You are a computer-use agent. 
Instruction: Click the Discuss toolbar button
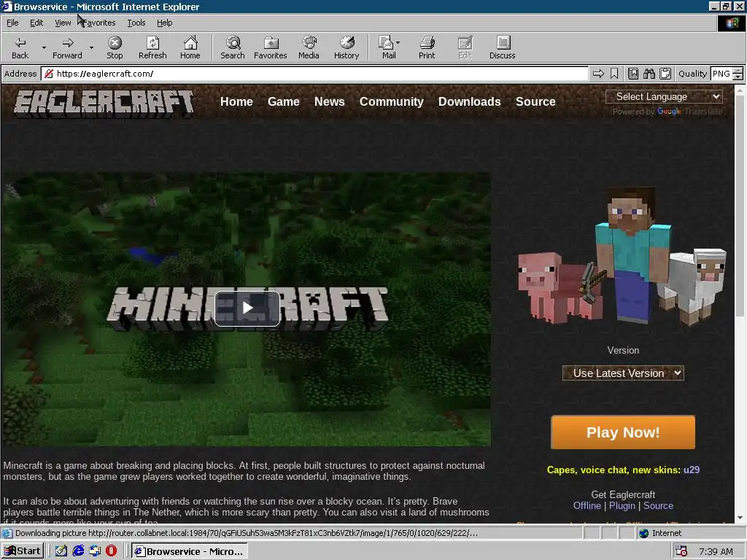click(502, 47)
